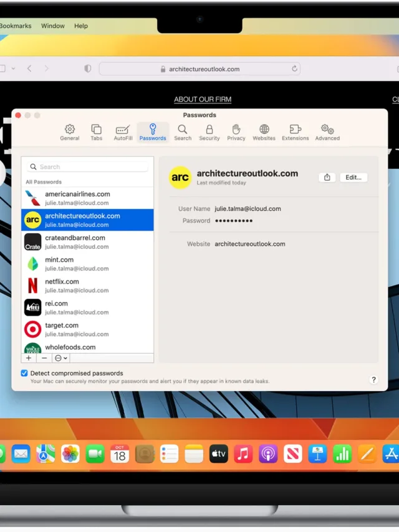Open Notes from the Dock
Screen dimensions: 399x532
coord(194,453)
